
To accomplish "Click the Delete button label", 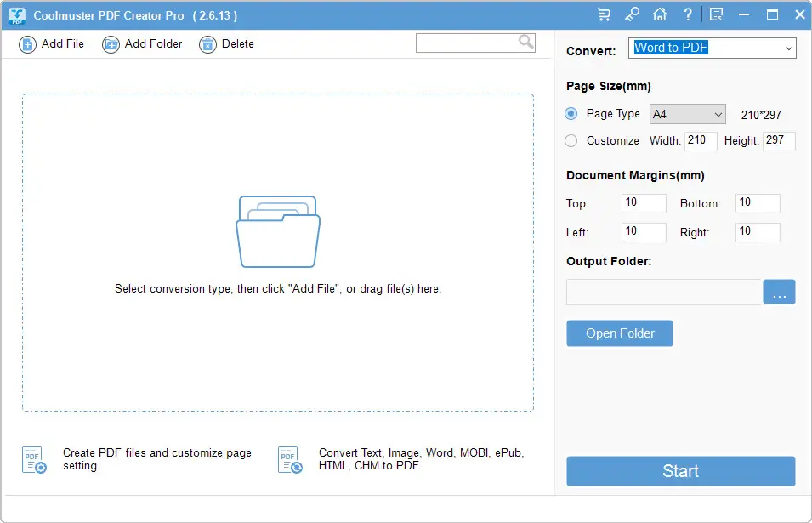I will [x=238, y=44].
